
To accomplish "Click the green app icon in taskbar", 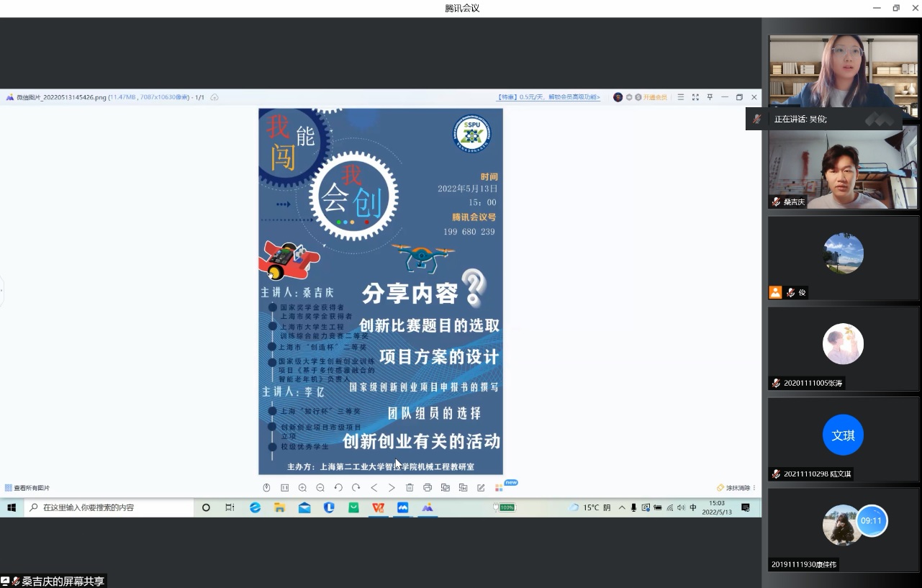I will tap(353, 507).
